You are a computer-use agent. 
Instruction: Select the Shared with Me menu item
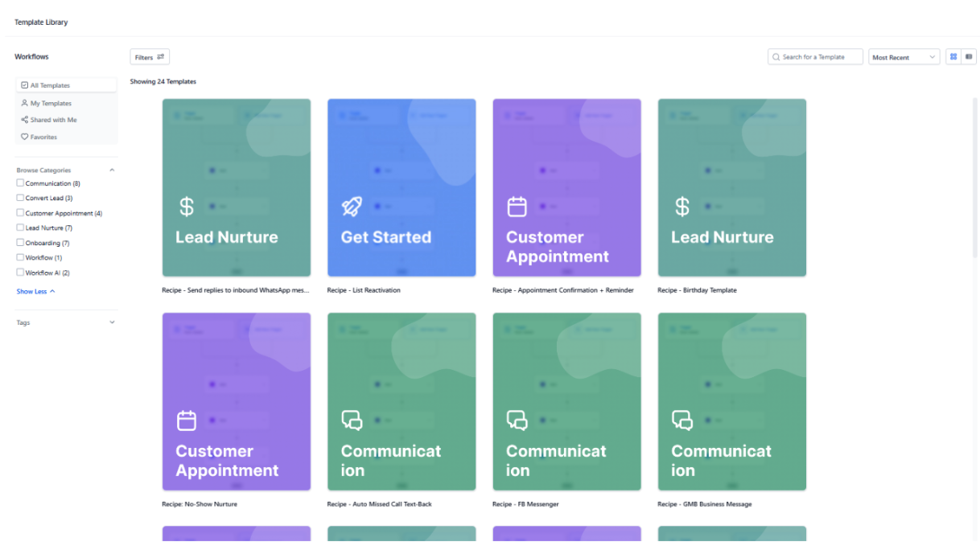click(x=67, y=120)
